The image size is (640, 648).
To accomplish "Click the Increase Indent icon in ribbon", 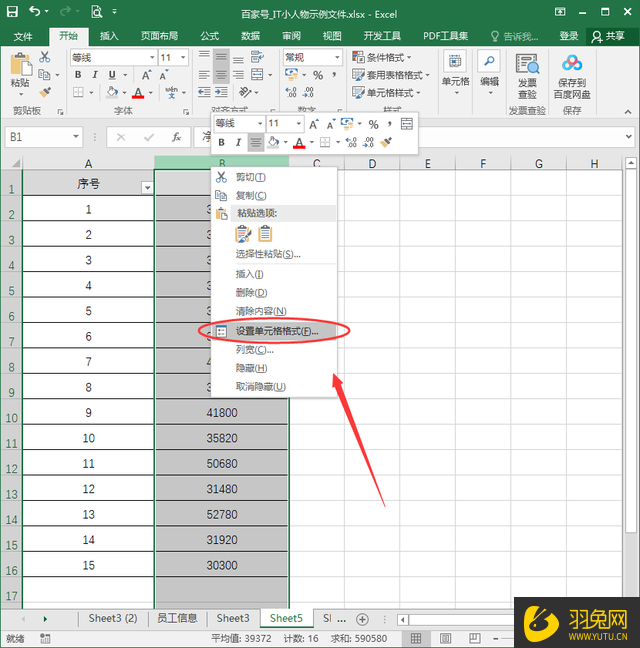I will coord(221,92).
